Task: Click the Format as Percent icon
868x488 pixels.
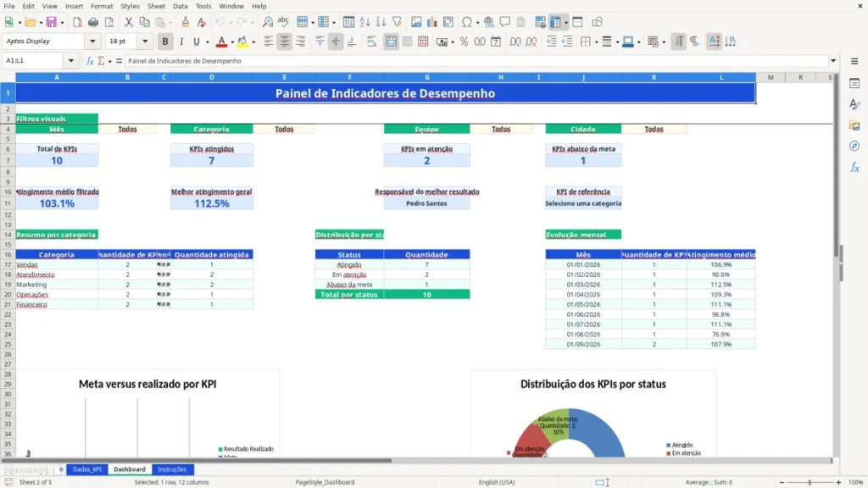Action: click(x=464, y=42)
